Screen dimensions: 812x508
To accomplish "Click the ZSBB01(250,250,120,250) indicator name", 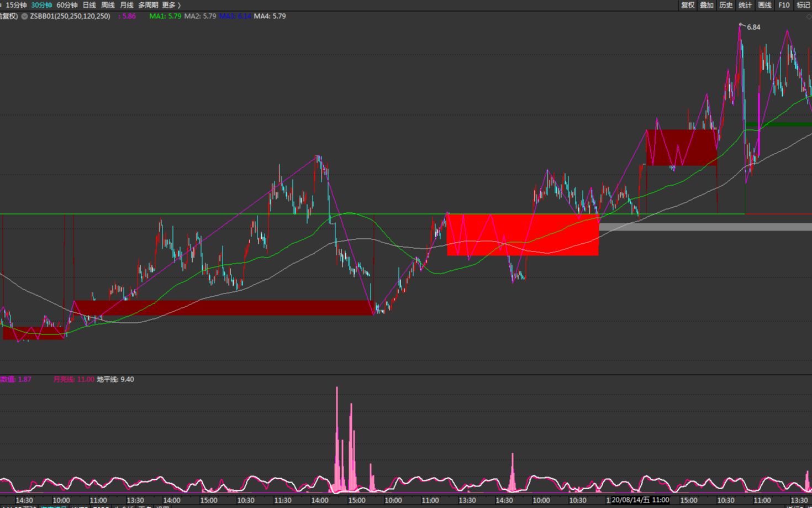I will tap(70, 16).
